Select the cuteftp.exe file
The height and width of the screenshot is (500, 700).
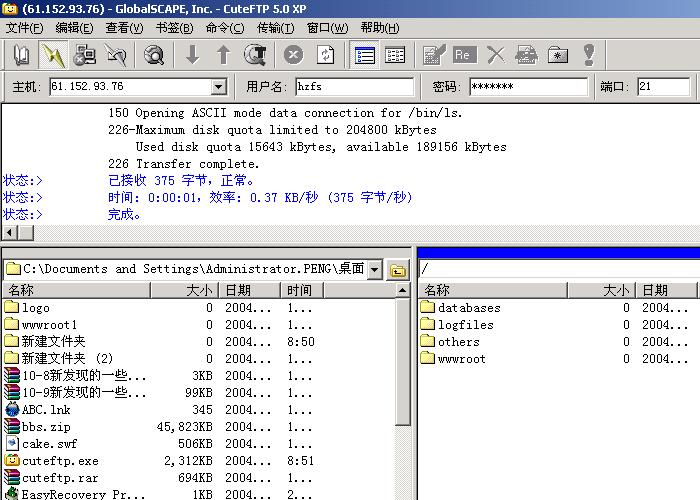pos(52,460)
